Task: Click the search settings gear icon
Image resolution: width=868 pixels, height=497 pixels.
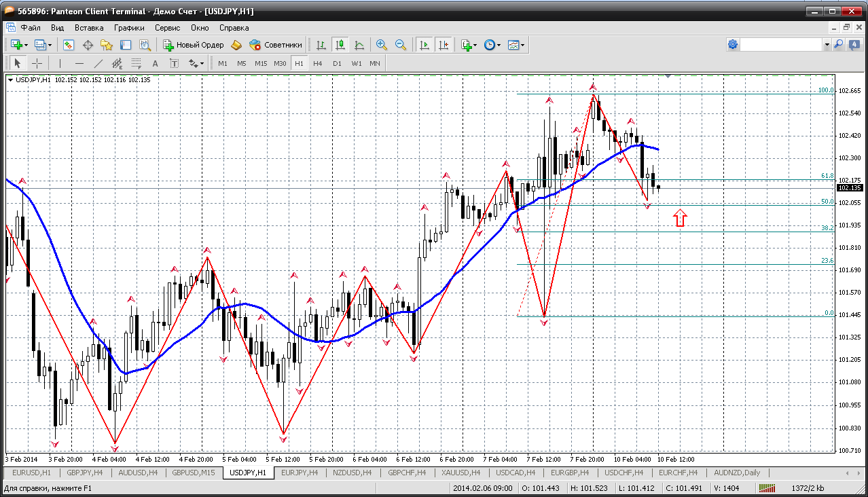Action: [733, 44]
